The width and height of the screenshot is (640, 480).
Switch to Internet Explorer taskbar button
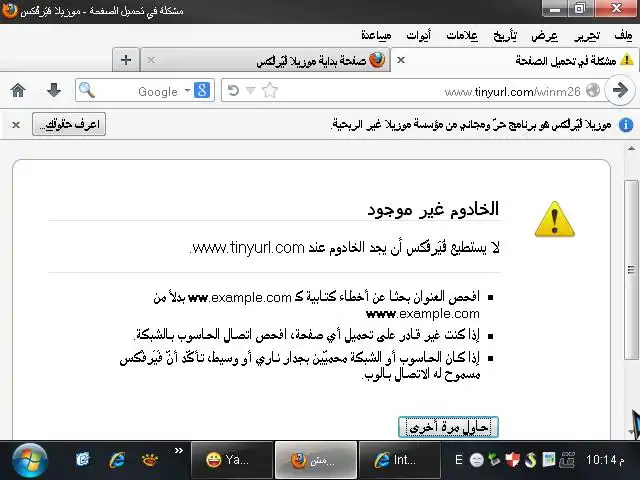pos(400,460)
